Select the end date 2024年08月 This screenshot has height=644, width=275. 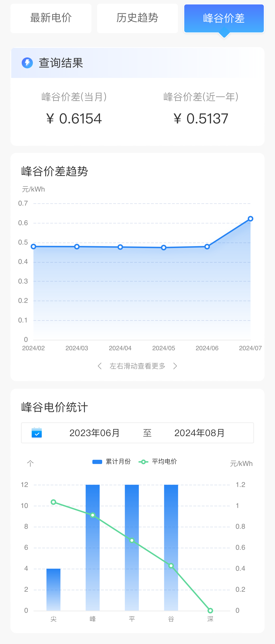coord(199,433)
